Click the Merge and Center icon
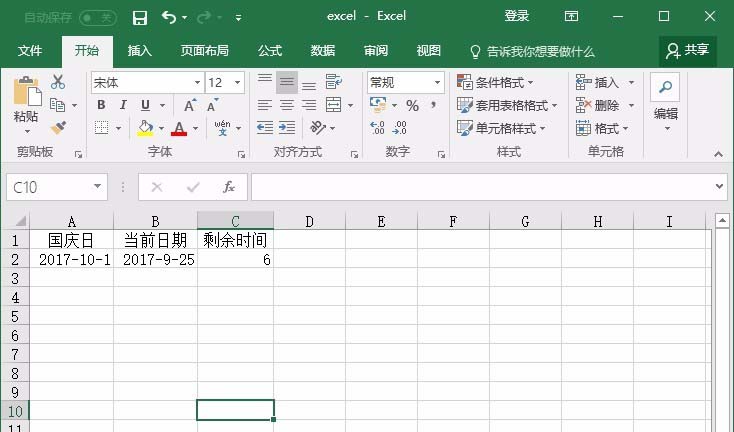Screen dimensions: 734x432 click(x=333, y=105)
